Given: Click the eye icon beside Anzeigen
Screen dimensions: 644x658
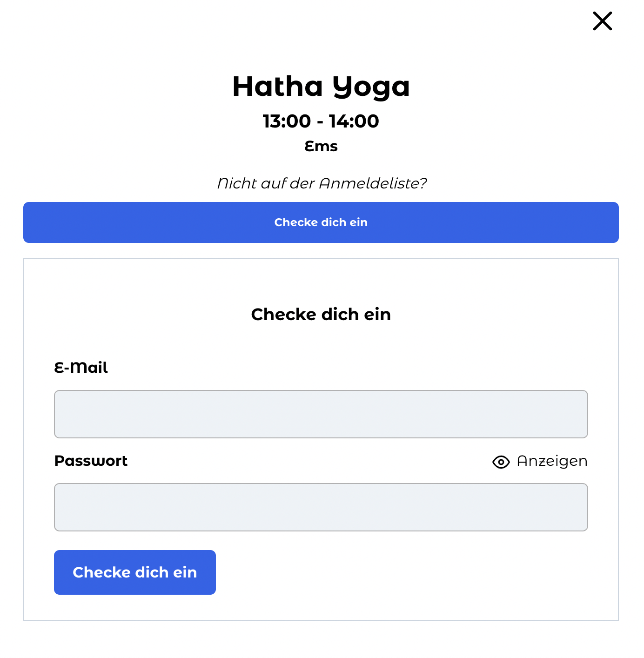Looking at the screenshot, I should (x=501, y=462).
